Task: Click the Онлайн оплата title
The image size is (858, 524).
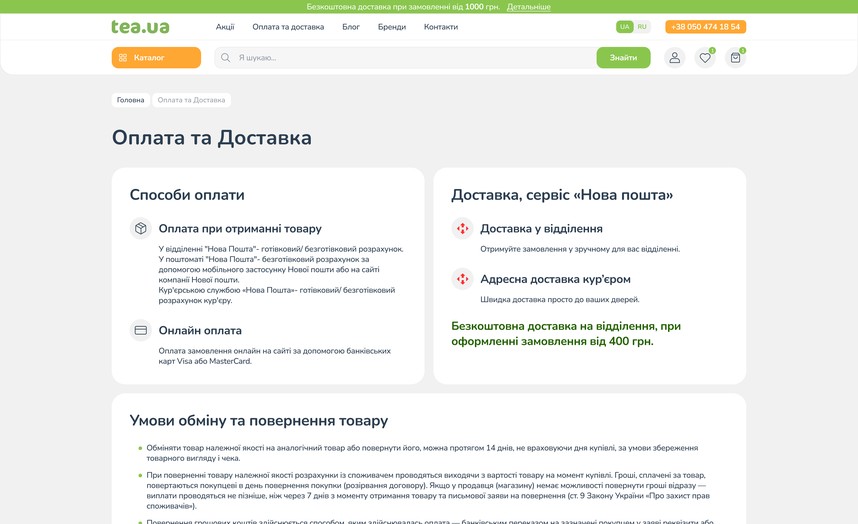Action: pyautogui.click(x=200, y=330)
